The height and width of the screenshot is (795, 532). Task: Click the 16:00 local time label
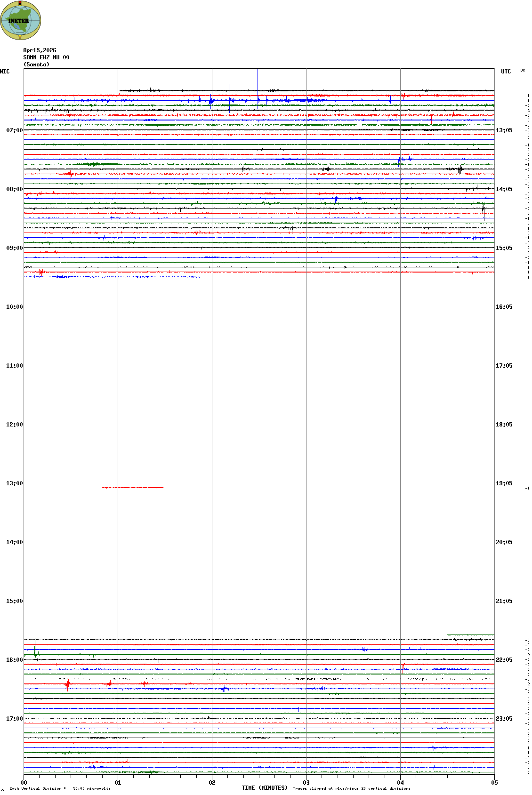[14, 660]
